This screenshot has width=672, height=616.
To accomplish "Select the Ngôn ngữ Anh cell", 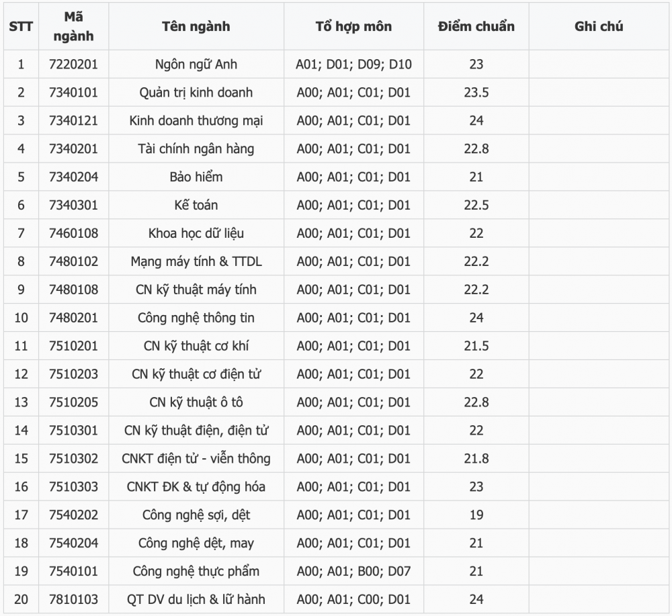I will point(196,64).
